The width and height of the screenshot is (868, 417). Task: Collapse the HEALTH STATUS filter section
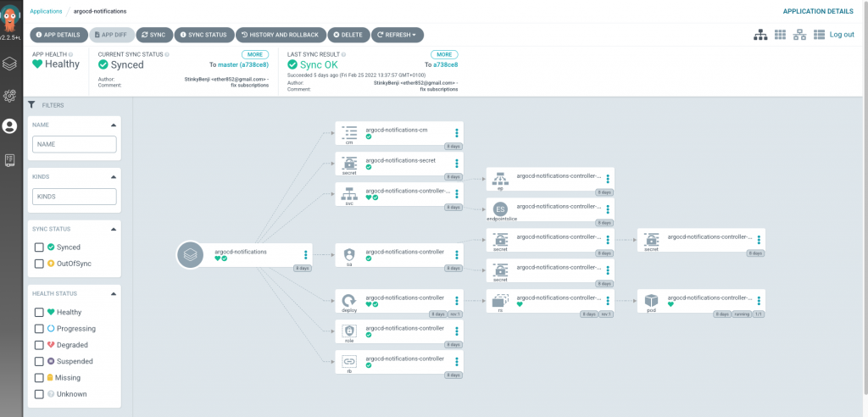pyautogui.click(x=114, y=293)
